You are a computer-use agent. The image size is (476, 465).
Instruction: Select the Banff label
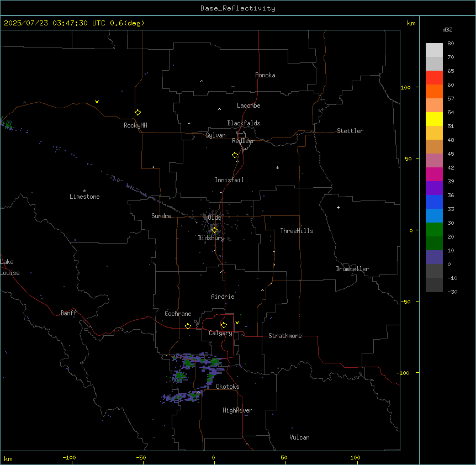coord(68,313)
